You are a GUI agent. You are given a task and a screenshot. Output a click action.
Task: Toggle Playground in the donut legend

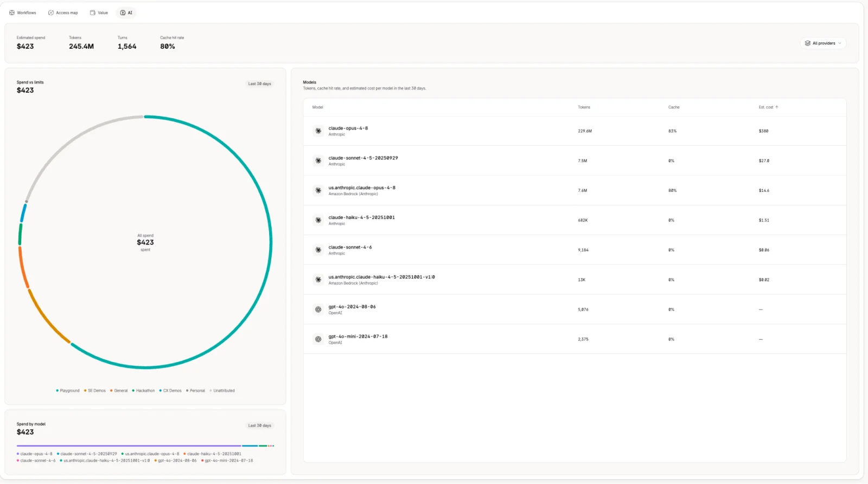tap(68, 391)
